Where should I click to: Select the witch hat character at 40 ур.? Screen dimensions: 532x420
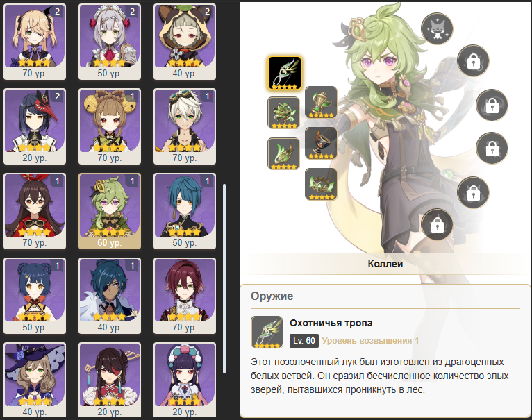point(35,380)
